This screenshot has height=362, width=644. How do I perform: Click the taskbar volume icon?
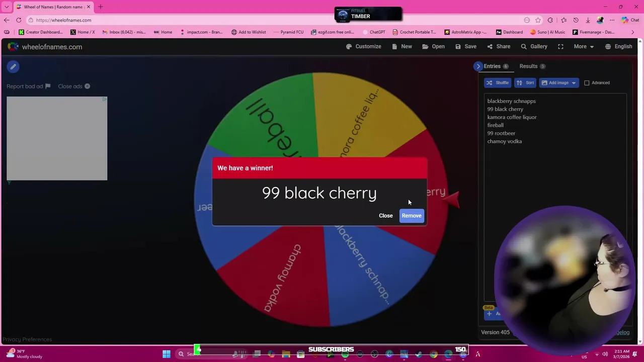(605, 354)
